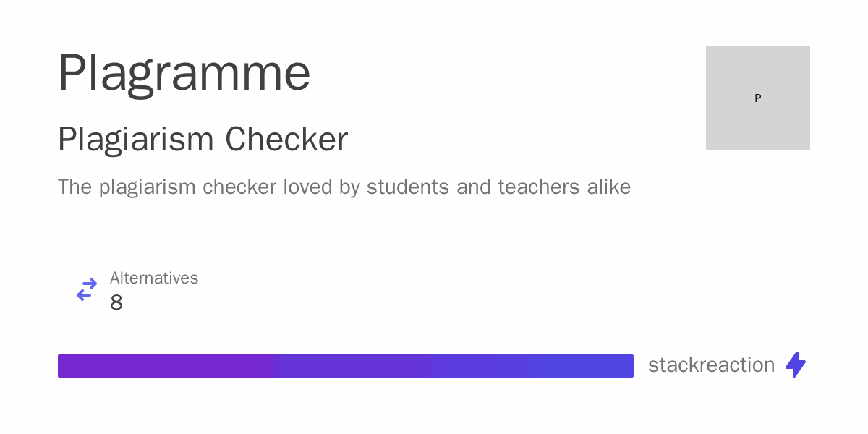Click the stackreaction lightning bolt icon
This screenshot has height=434, width=868.
pyautogui.click(x=796, y=365)
